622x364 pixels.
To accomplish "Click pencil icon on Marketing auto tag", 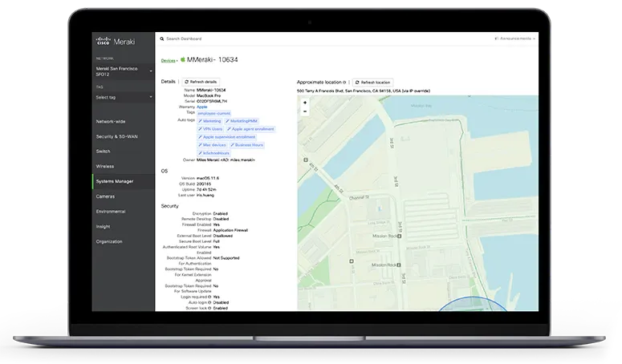I will 201,121.
